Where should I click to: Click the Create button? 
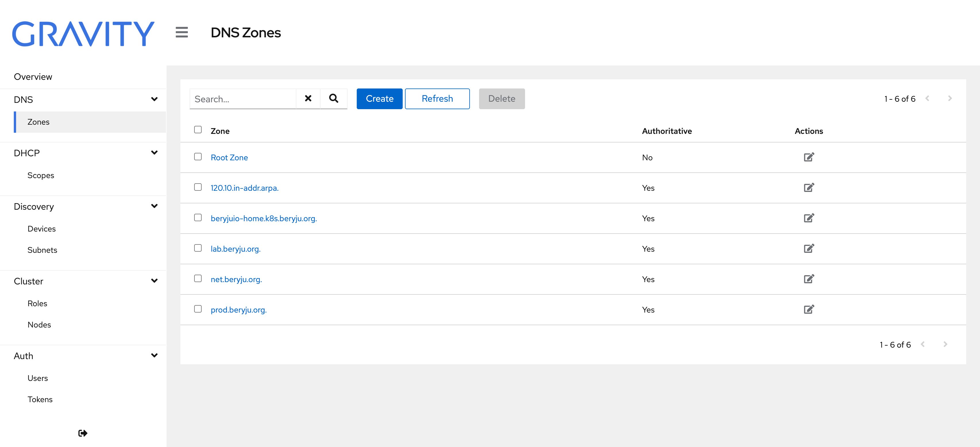coord(379,99)
